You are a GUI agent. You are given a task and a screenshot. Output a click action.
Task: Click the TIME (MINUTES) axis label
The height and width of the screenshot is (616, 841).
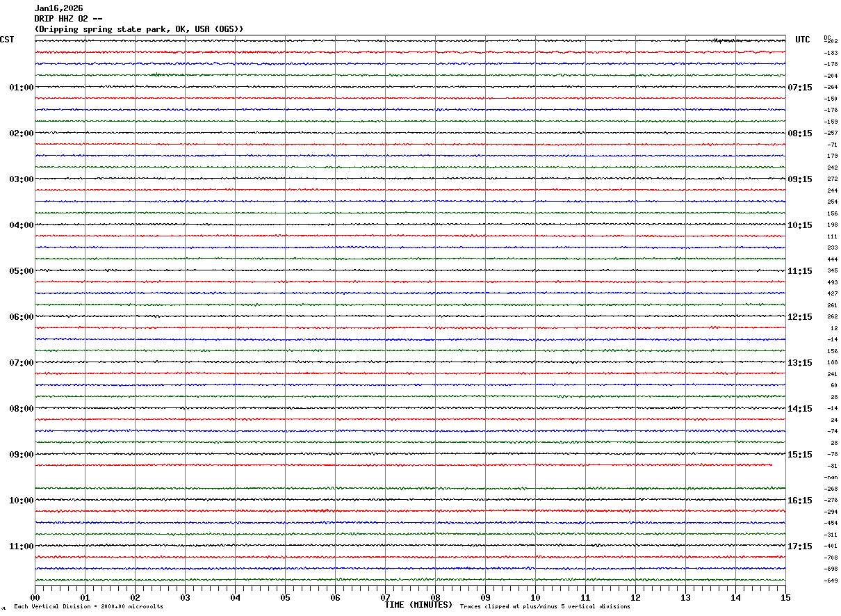(x=418, y=605)
